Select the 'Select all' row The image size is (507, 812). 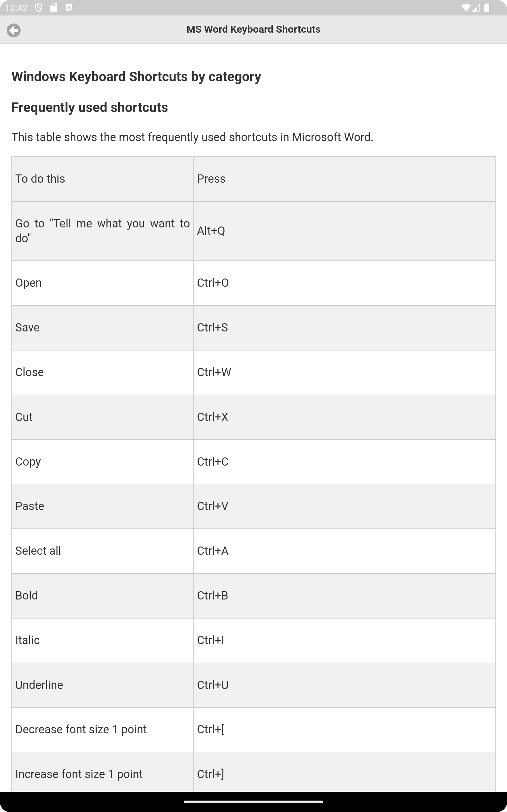coord(253,551)
